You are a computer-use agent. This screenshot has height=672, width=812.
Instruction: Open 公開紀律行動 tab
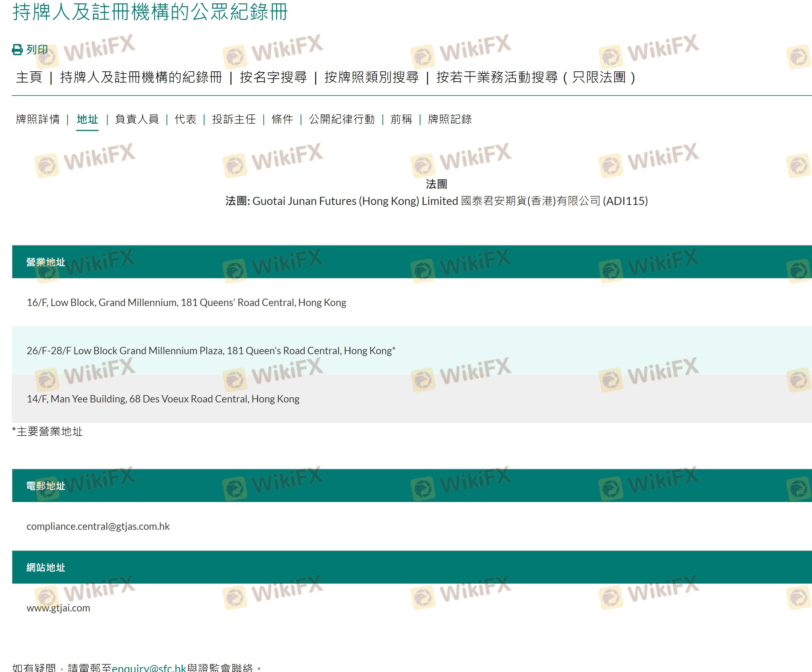342,119
